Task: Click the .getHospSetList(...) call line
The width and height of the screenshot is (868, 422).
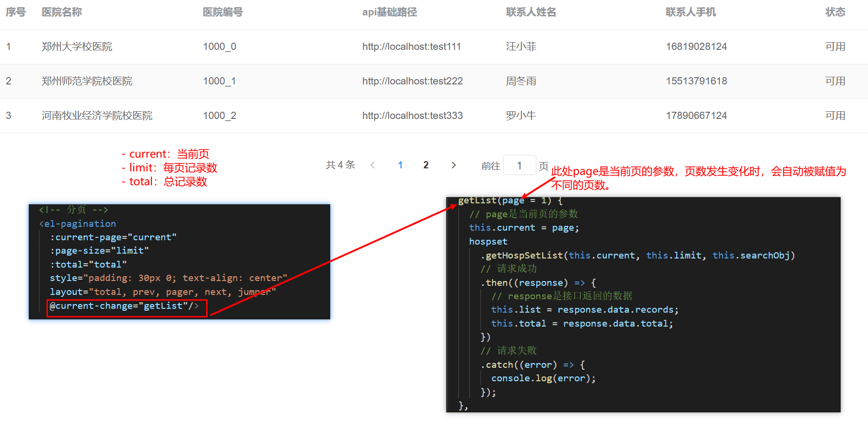Action: 637,255
